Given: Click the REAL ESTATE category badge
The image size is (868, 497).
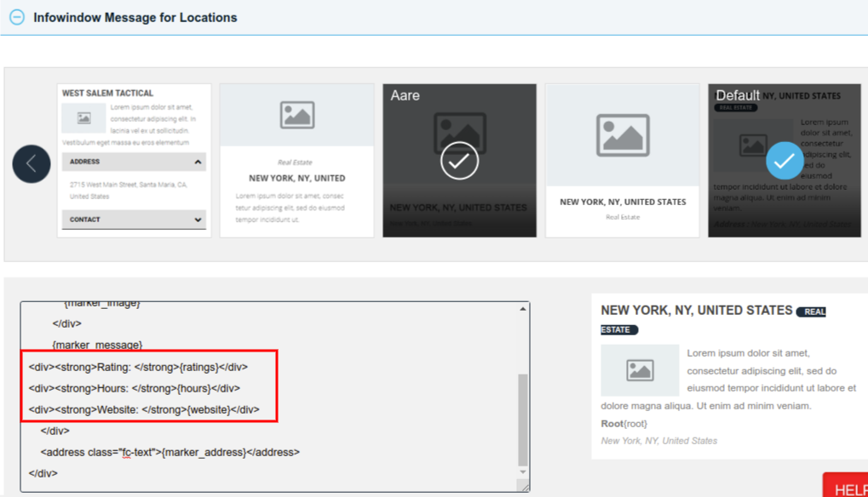Looking at the screenshot, I should pyautogui.click(x=812, y=311).
